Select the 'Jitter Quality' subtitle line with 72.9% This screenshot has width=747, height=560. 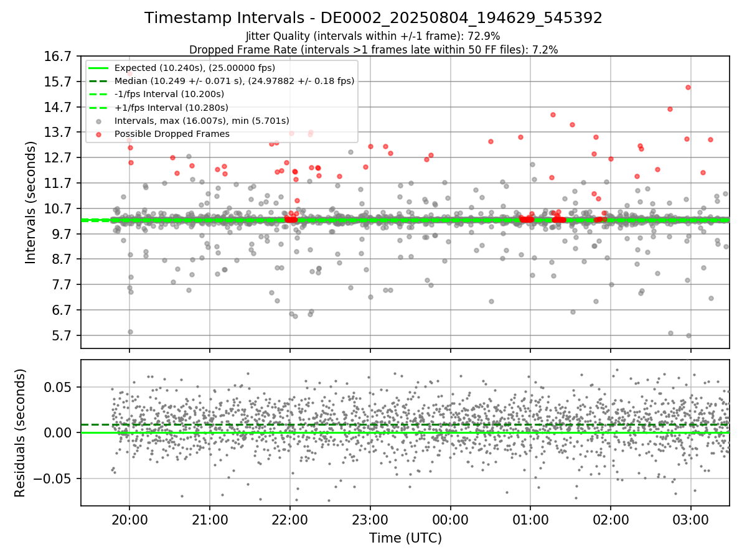point(374,36)
